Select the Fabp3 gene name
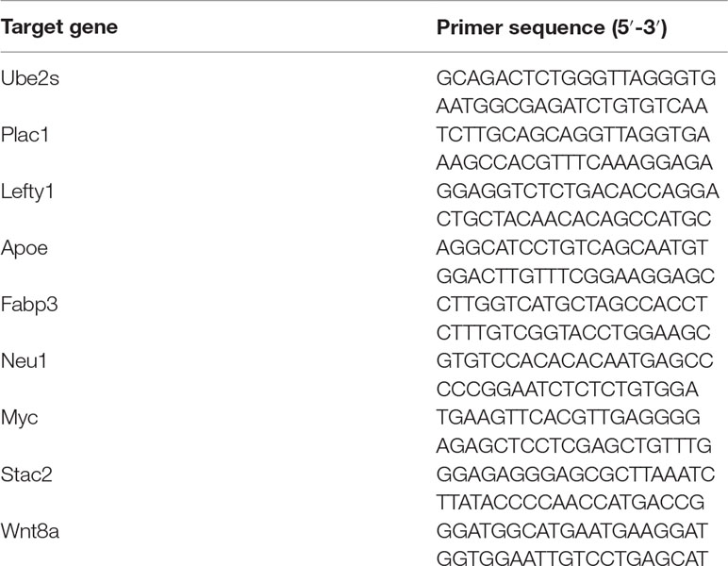This screenshot has height=566, width=728. click(x=29, y=305)
